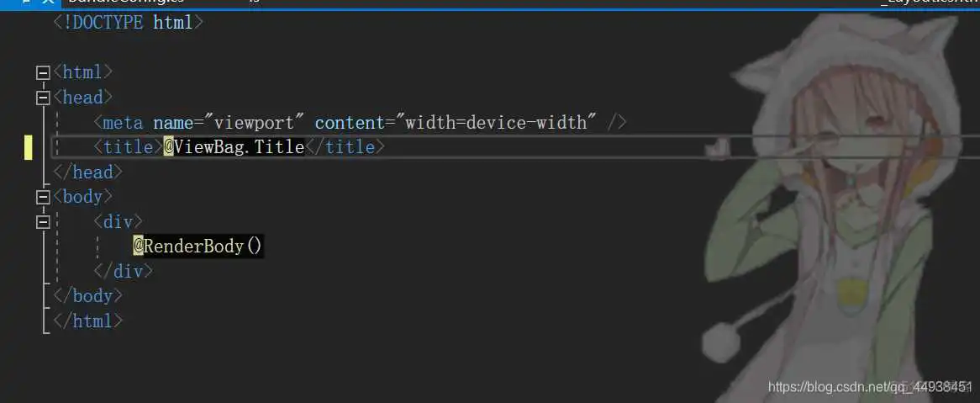Click the highlighted @ before RenderBody()
The height and width of the screenshot is (403, 980).
(x=138, y=246)
